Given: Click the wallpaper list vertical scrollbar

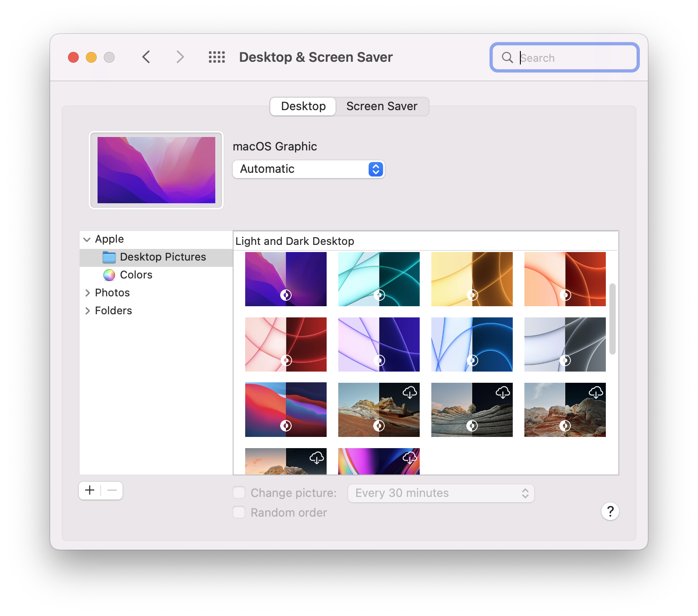Looking at the screenshot, I should coord(612,319).
